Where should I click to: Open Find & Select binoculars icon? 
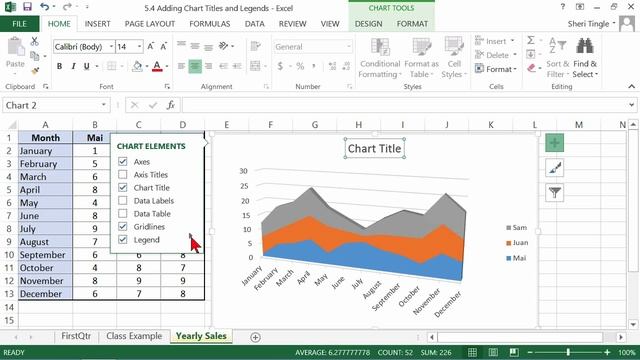click(584, 46)
